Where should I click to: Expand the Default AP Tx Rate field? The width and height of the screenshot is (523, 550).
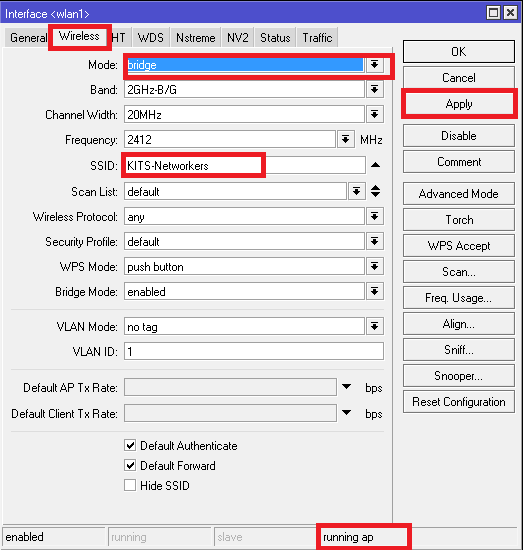347,387
